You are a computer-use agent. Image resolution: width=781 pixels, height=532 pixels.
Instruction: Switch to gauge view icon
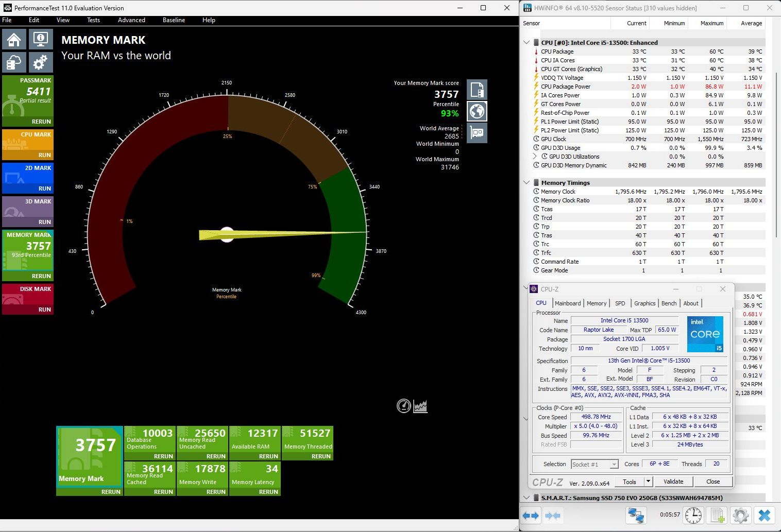pos(404,406)
